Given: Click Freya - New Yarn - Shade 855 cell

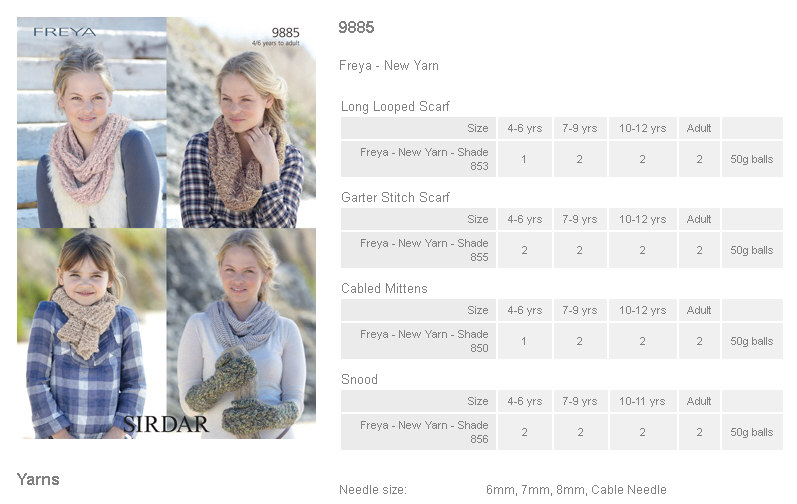Looking at the screenshot, I should pyautogui.click(x=418, y=250).
